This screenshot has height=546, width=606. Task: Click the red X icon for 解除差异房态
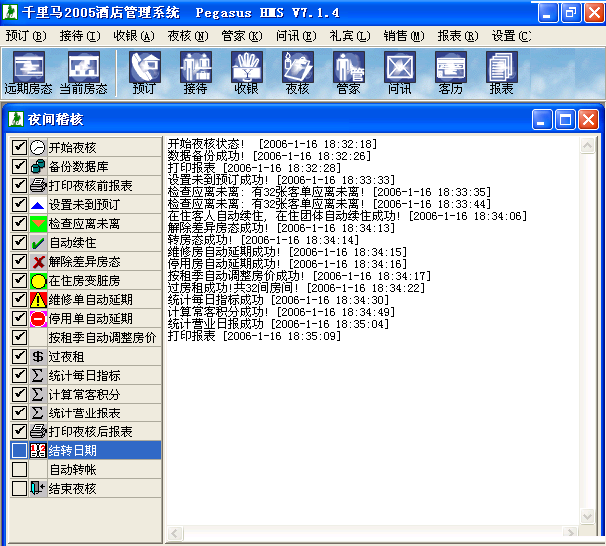pos(38,261)
